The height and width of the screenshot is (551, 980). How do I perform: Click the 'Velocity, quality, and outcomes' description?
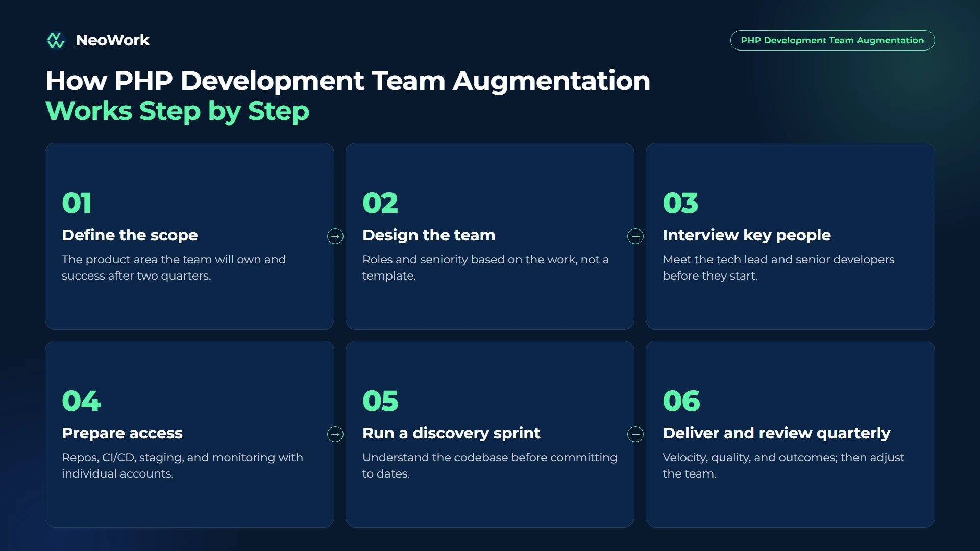click(783, 465)
